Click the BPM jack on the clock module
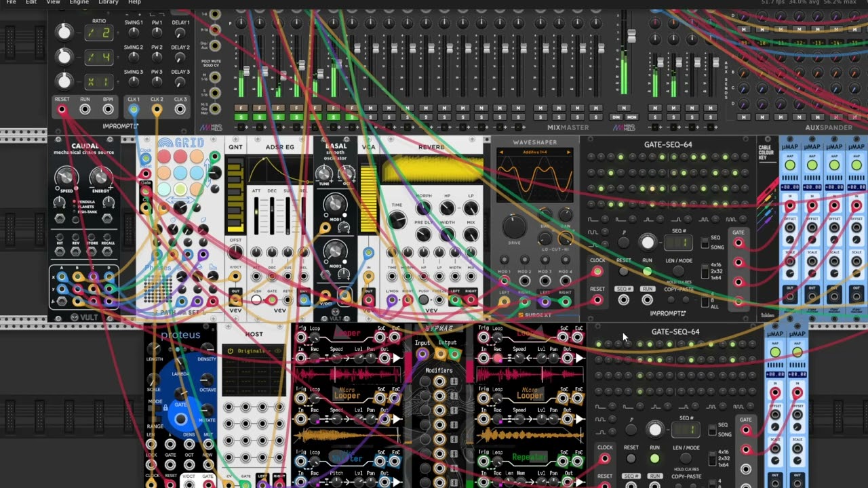This screenshot has width=868, height=488. click(x=107, y=109)
